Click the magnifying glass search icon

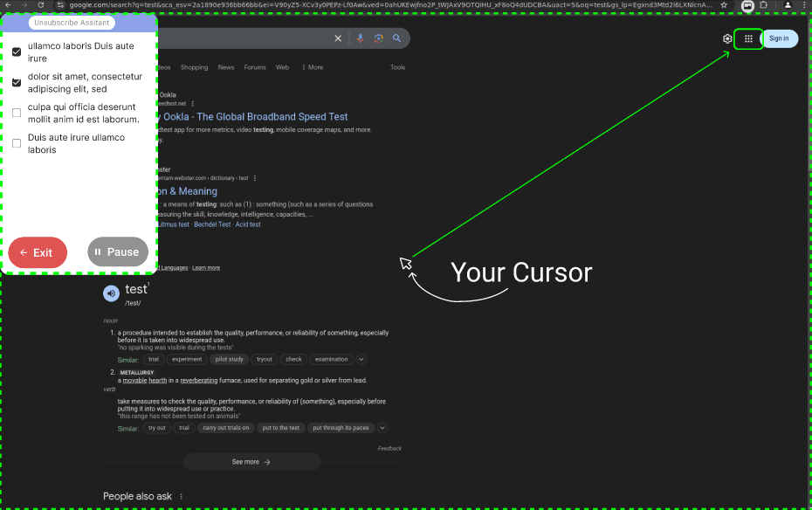[397, 38]
